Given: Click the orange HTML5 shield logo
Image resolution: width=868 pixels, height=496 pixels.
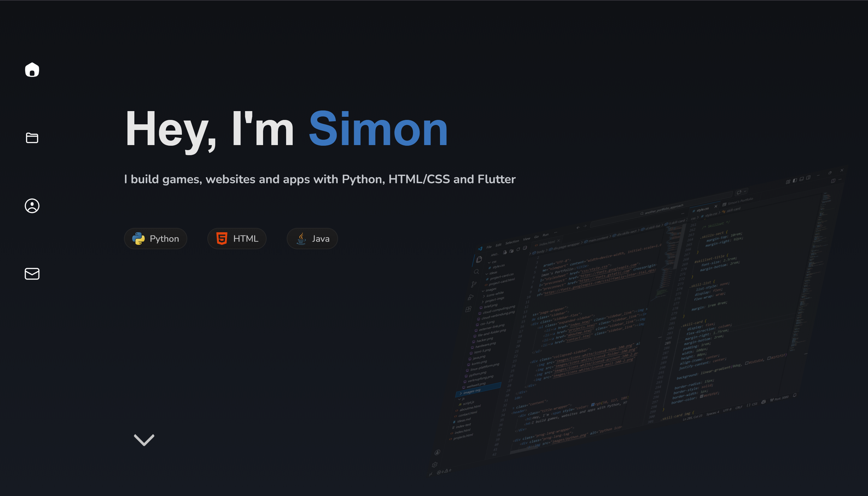Looking at the screenshot, I should (x=222, y=239).
